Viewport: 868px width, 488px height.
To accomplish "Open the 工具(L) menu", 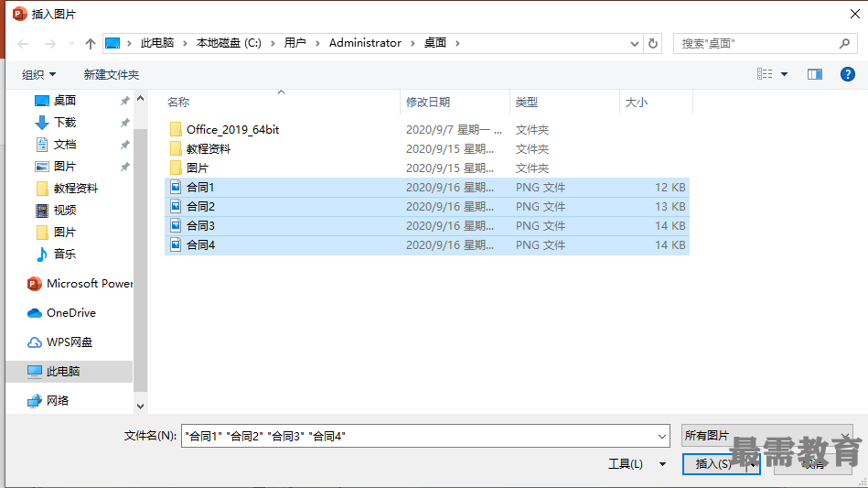I will [637, 463].
